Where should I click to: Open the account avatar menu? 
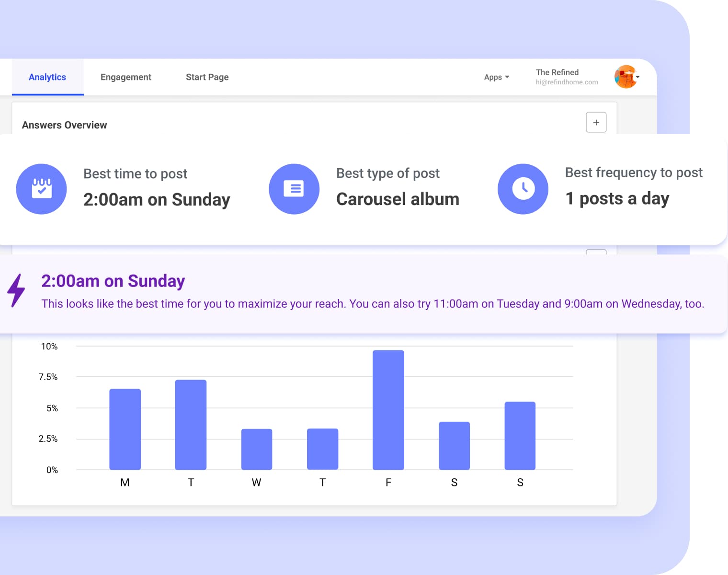pos(626,77)
